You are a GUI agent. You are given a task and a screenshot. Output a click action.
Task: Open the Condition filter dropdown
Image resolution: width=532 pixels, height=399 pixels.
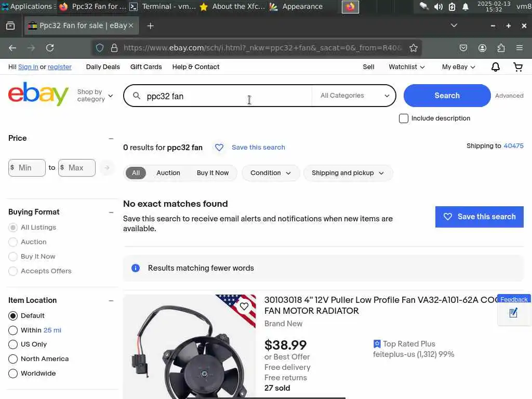271,173
